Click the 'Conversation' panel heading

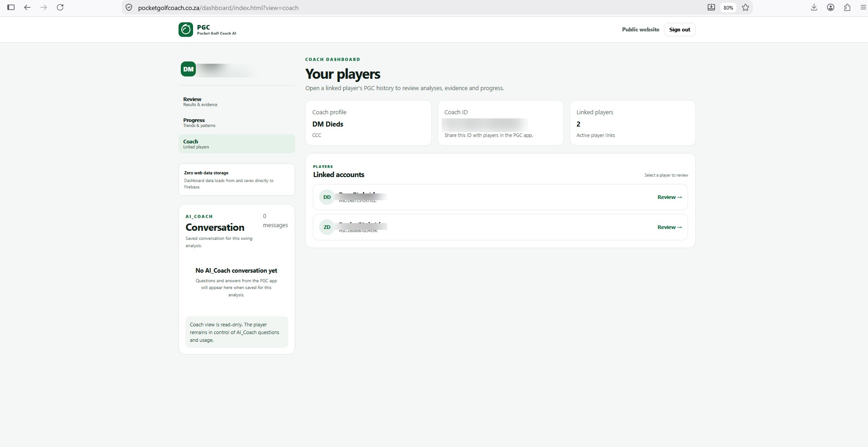click(215, 227)
